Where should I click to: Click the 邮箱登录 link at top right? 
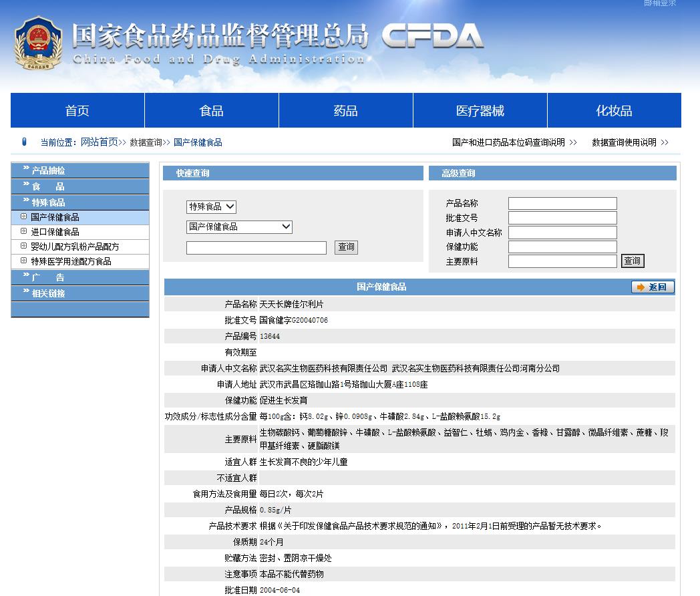[660, 3]
